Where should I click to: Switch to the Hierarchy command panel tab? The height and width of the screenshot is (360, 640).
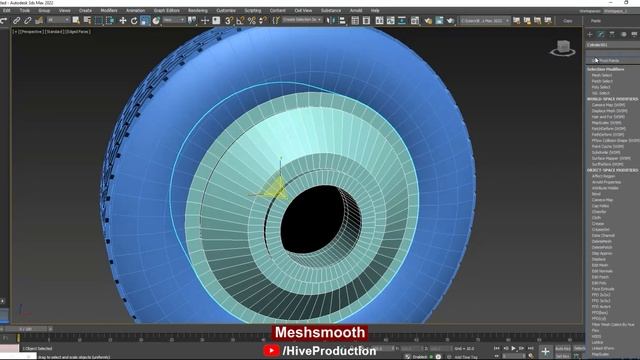point(612,34)
